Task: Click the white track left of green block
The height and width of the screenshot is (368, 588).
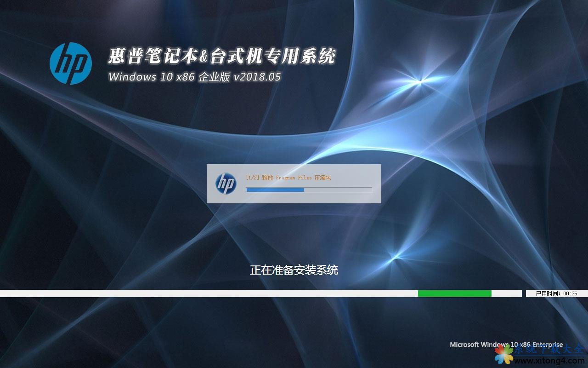Action: click(x=207, y=293)
